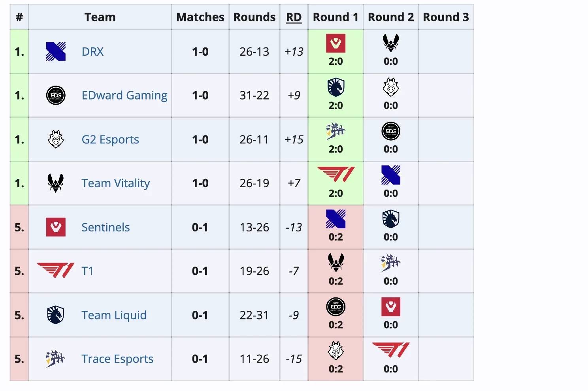This screenshot has height=391, width=588.
Task: Click the Sentinels logo in the Team column
Action: 56,227
